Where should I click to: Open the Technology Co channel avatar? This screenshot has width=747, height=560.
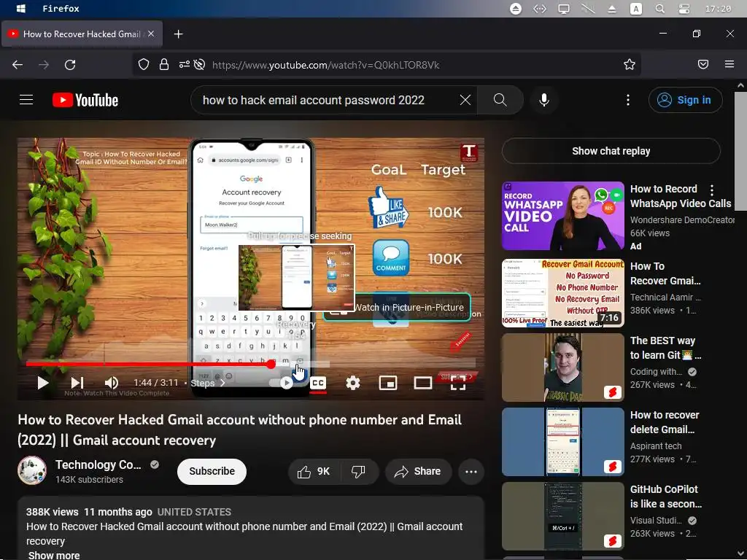pyautogui.click(x=32, y=470)
